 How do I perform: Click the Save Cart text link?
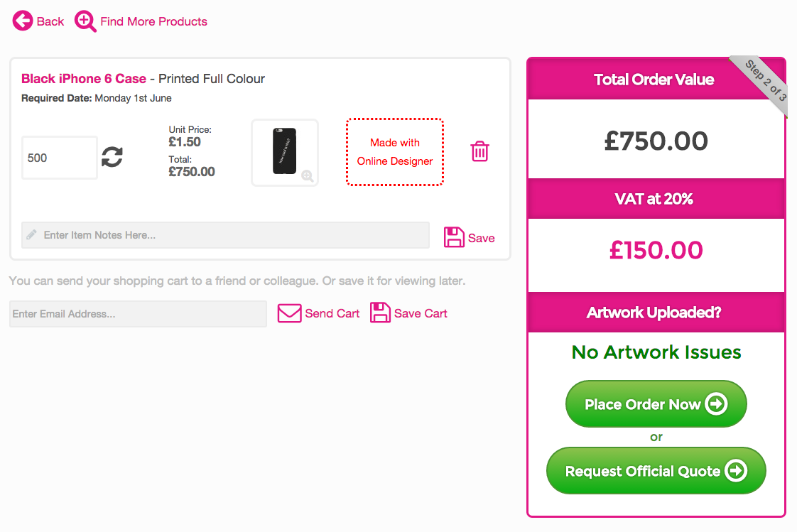(421, 313)
